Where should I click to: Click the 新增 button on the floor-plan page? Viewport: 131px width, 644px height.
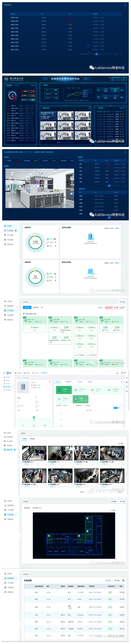122,501
